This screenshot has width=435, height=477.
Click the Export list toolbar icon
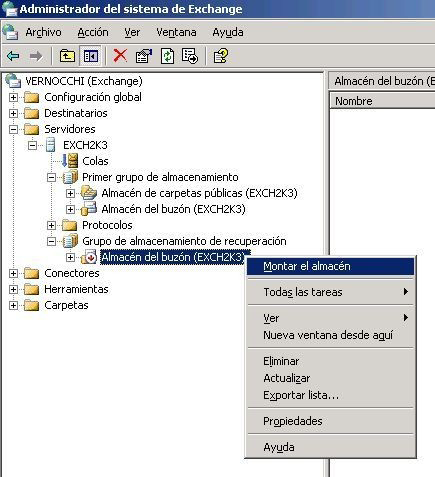point(190,56)
